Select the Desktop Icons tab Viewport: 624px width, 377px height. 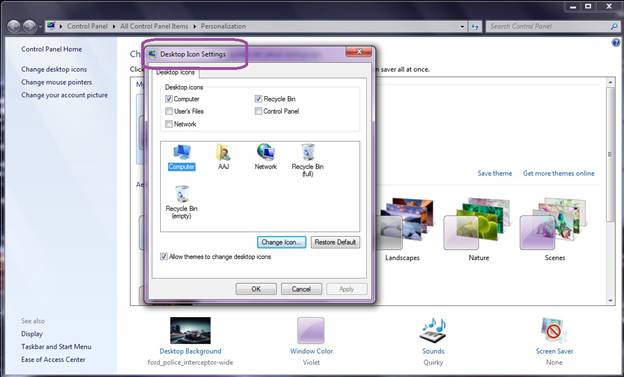pyautogui.click(x=176, y=72)
